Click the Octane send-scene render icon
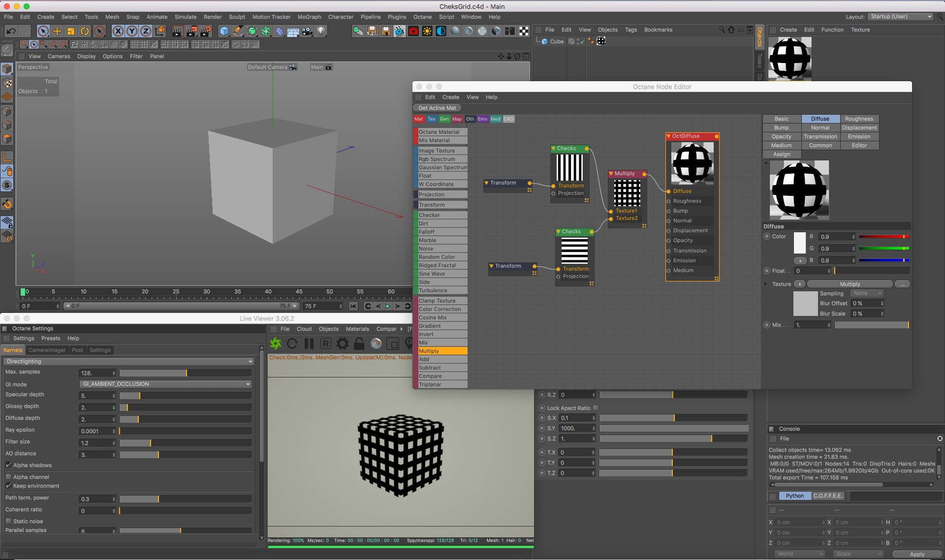 pyautogui.click(x=276, y=343)
